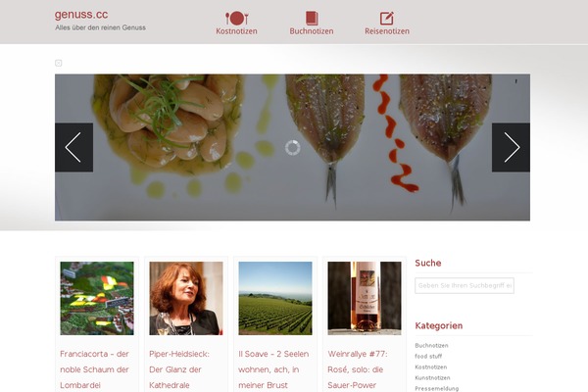Click the broken image icon above slider
This screenshot has height=392, width=588.
[x=58, y=63]
